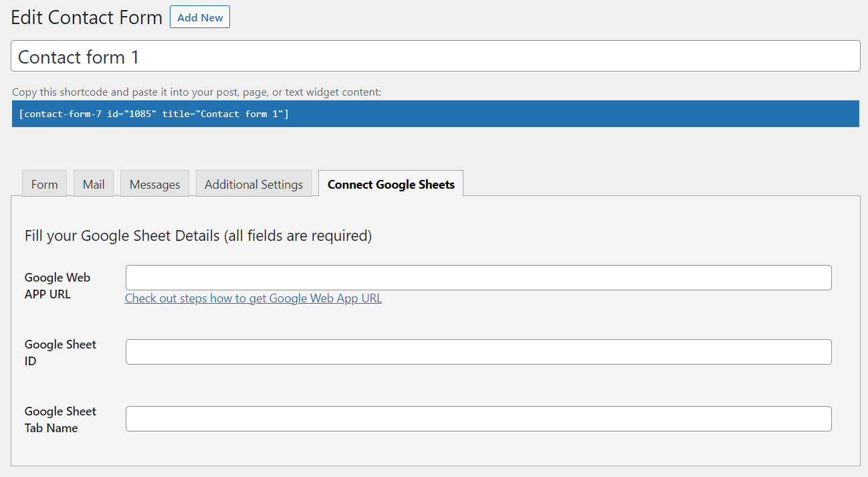
Task: Click the Edit Contact Form heading
Action: tap(87, 17)
